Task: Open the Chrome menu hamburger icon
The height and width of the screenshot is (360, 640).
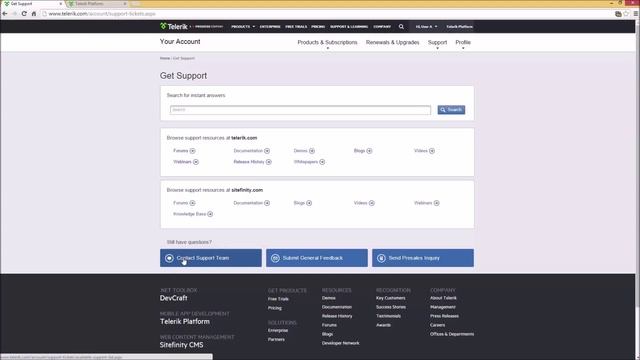Action: click(636, 14)
